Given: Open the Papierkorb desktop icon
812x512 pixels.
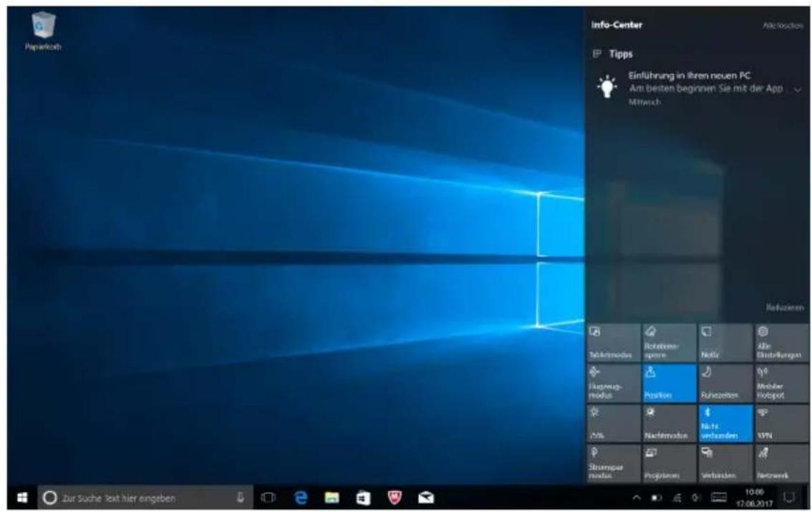Looking at the screenshot, I should click(43, 31).
